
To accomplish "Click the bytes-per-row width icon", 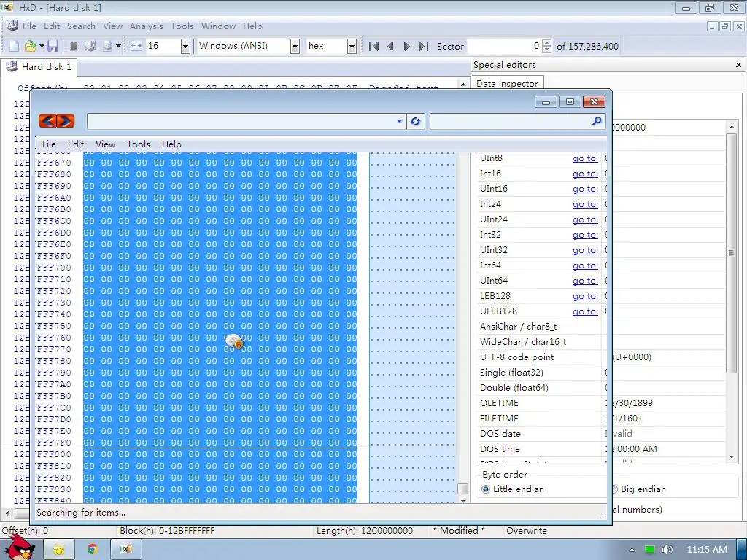I will tap(136, 46).
